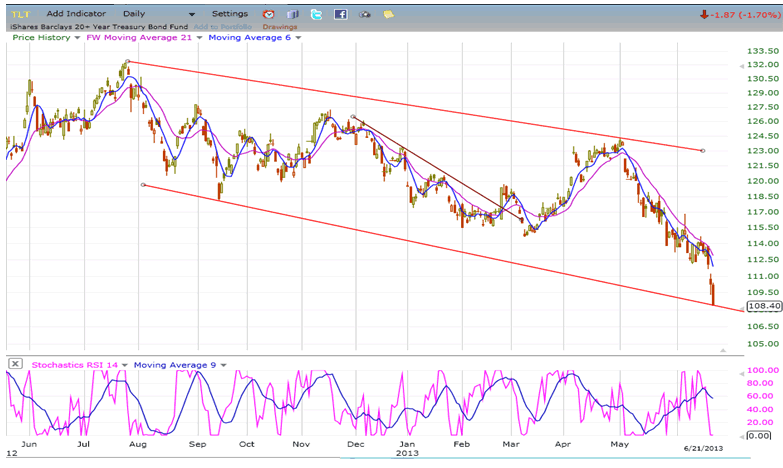Click the 108.40 current price label
The width and height of the screenshot is (783, 468).
(762, 306)
